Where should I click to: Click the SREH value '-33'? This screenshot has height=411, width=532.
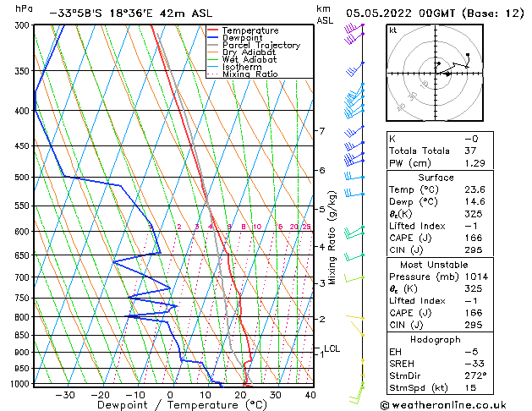point(474,364)
